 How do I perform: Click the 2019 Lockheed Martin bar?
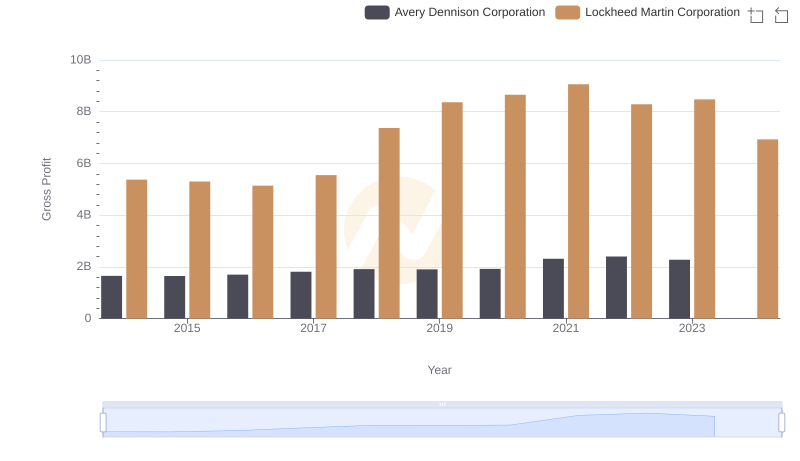pos(452,210)
